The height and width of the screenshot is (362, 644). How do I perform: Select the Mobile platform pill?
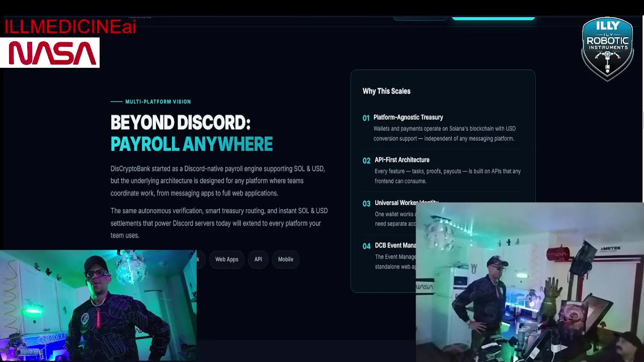(x=285, y=259)
